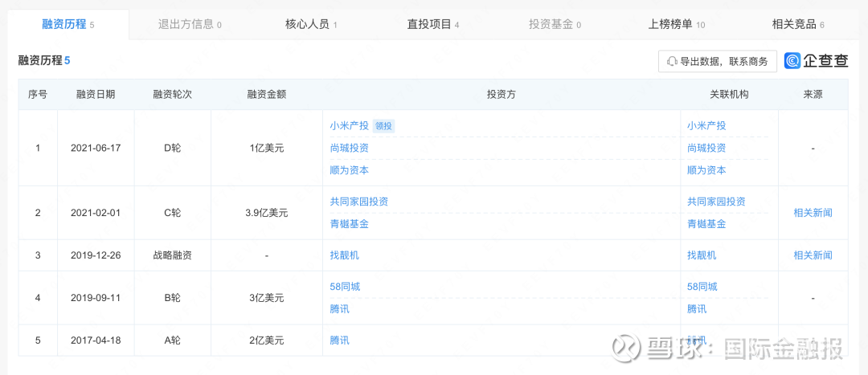
Task: Click the 序号 column header
Action: pyautogui.click(x=38, y=94)
